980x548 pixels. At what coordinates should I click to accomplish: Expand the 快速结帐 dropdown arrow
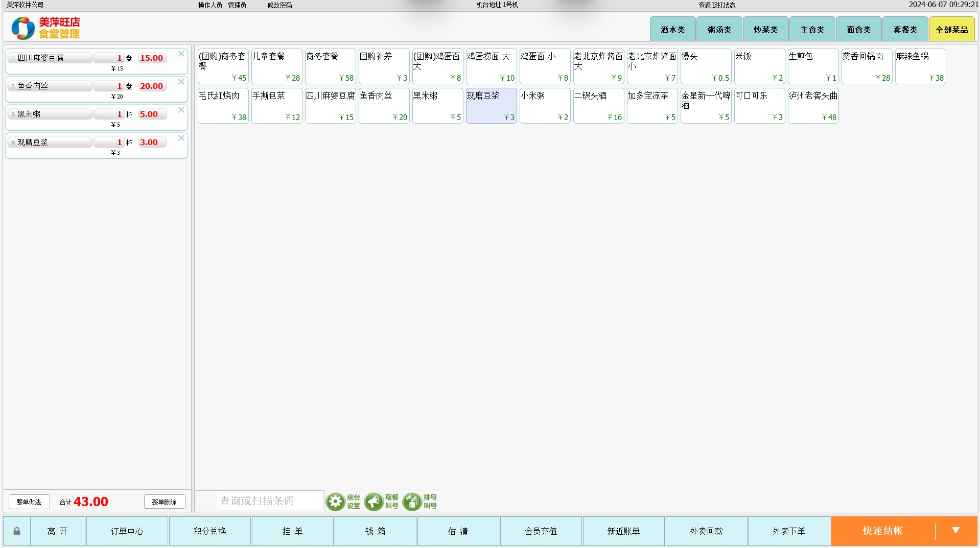click(x=955, y=531)
